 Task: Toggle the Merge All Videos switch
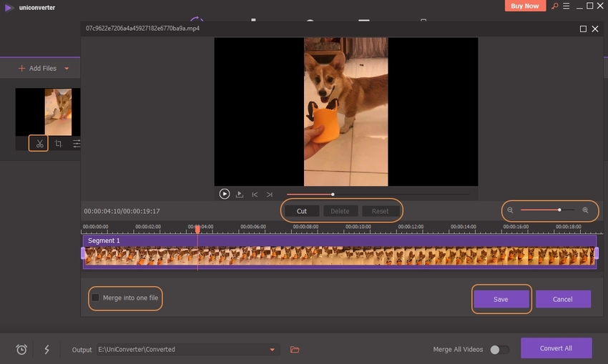499,350
